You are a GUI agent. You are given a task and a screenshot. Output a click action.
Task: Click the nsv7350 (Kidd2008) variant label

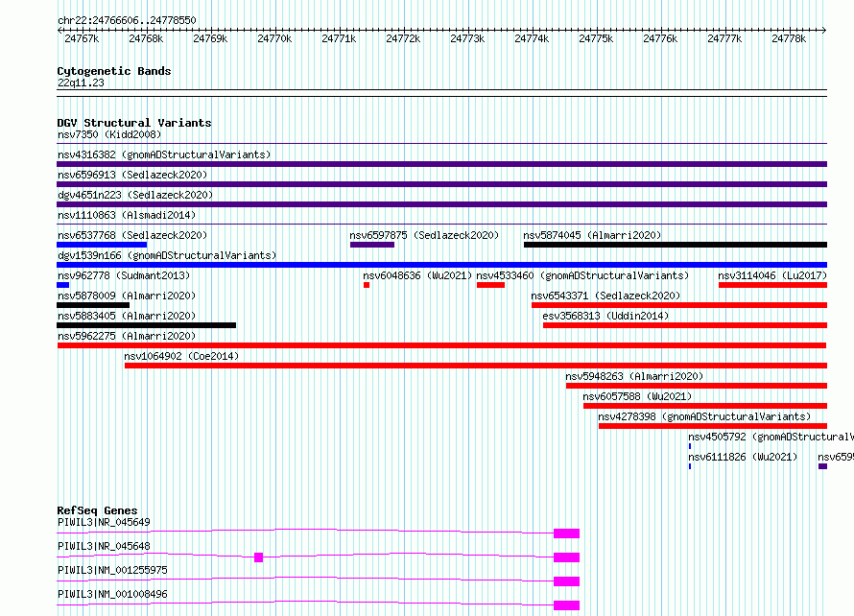[x=109, y=134]
